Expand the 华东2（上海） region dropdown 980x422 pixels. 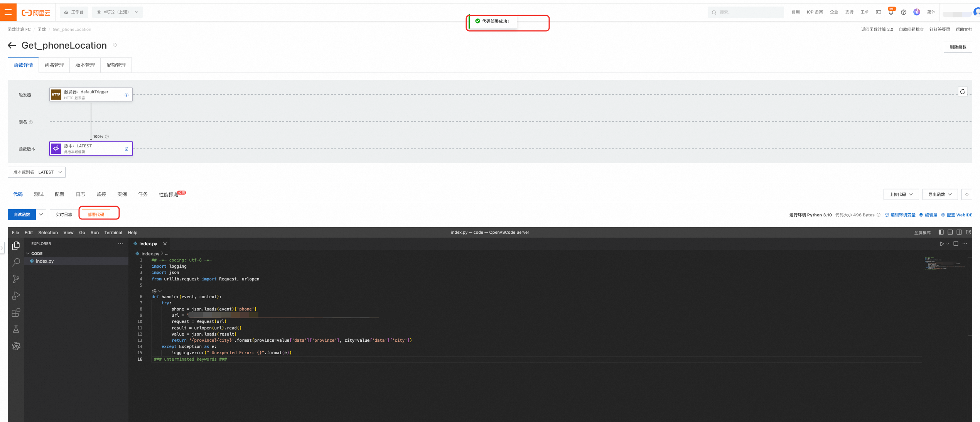(x=117, y=12)
